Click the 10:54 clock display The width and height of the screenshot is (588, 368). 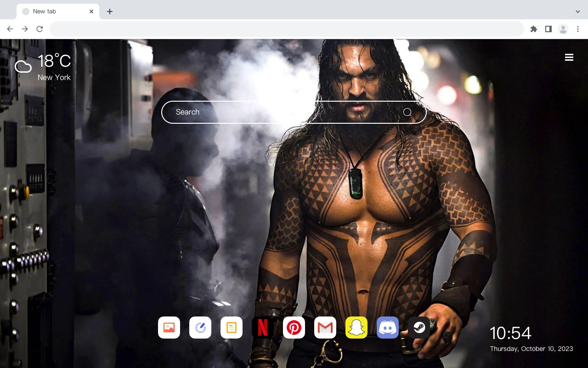(x=510, y=333)
